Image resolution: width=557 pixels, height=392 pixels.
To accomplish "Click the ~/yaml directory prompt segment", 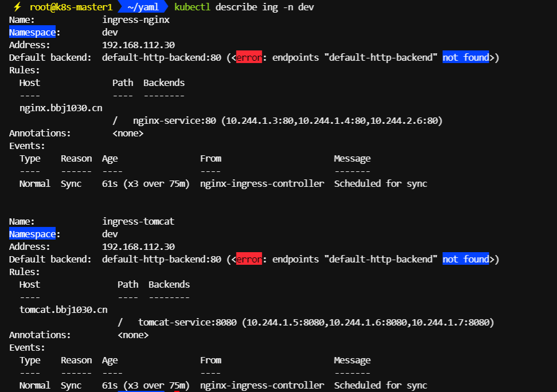I will point(142,7).
